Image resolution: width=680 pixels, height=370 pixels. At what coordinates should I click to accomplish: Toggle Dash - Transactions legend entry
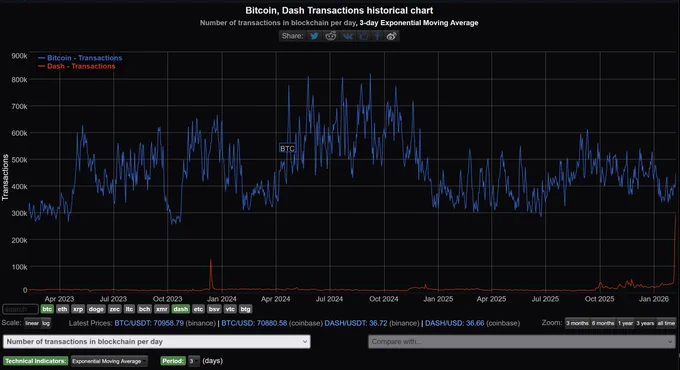pos(77,66)
